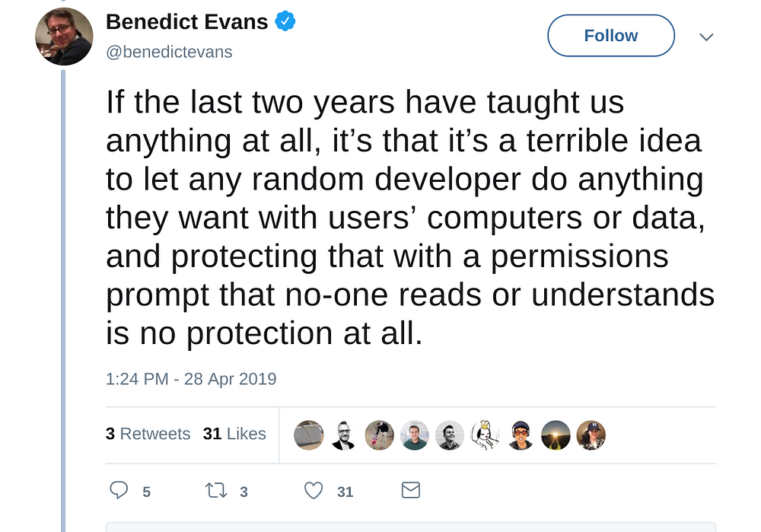Image resolution: width=761 pixels, height=532 pixels.
Task: View the 31 Likes list
Action: click(x=234, y=434)
